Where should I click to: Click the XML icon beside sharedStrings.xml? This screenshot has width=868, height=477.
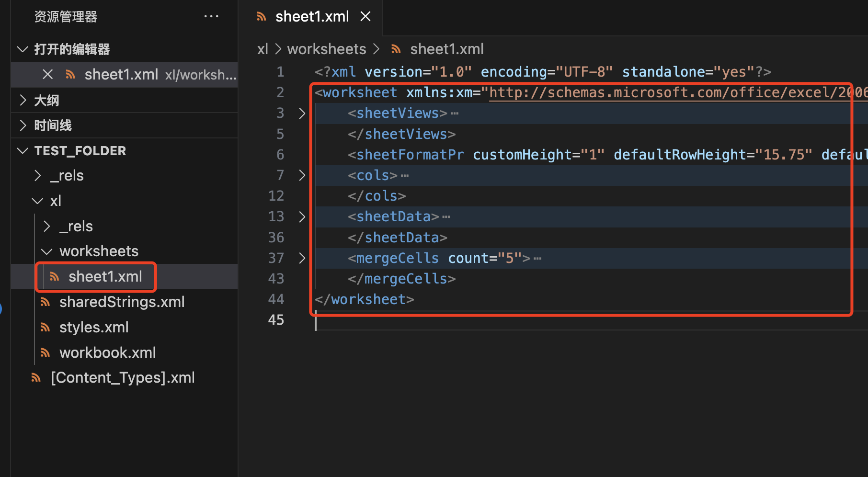[45, 302]
